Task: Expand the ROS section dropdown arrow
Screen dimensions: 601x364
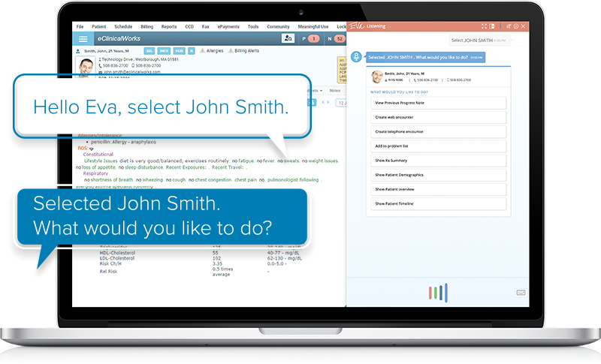Action: pyautogui.click(x=92, y=149)
